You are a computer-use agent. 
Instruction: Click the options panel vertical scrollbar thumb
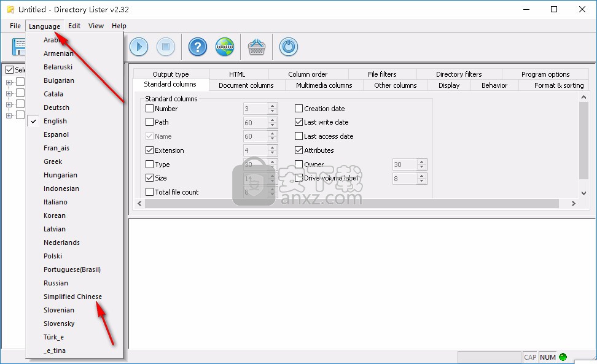(583, 140)
